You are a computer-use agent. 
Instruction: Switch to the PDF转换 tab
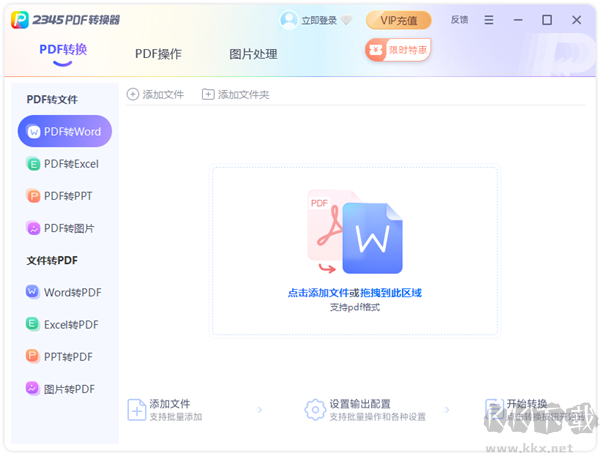[x=63, y=50]
